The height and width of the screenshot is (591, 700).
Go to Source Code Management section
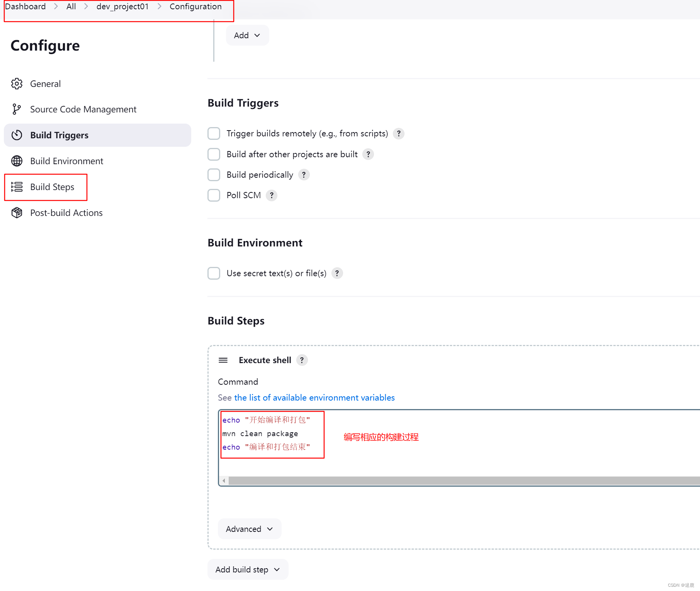[x=97, y=109]
